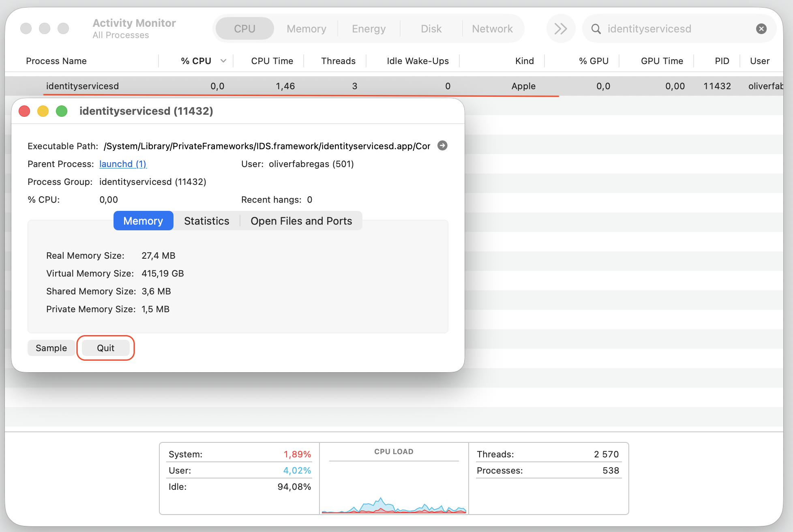Click the Executable Path text

point(267,146)
